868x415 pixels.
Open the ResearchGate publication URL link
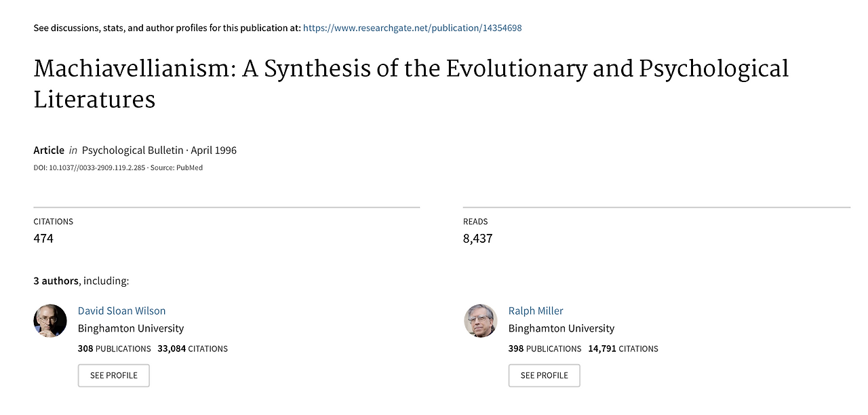click(x=412, y=28)
